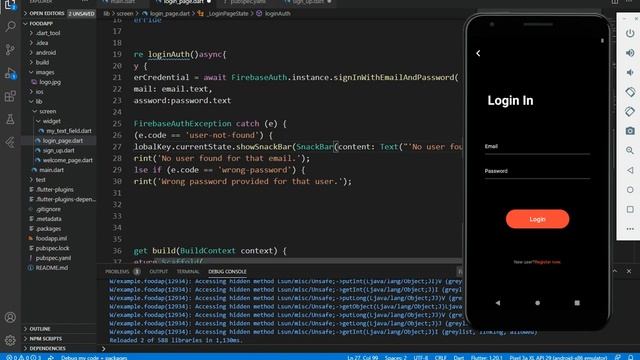Maximize the bottom panel with chevron

pos(615,271)
